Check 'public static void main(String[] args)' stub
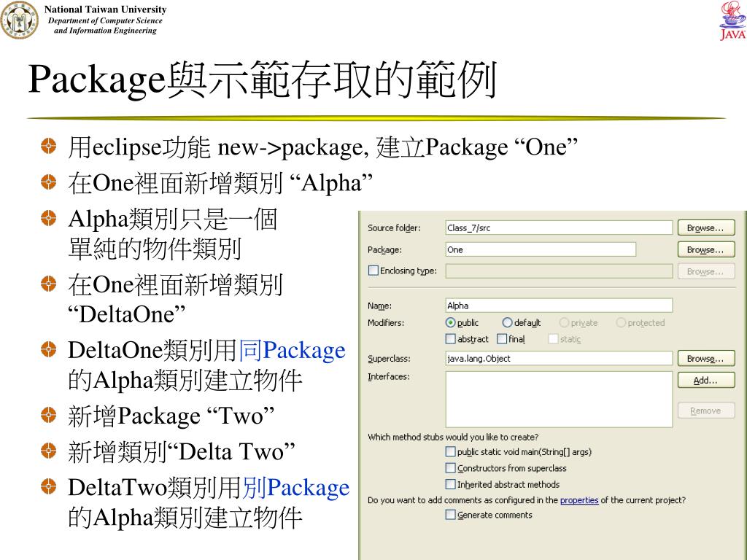 (450, 451)
